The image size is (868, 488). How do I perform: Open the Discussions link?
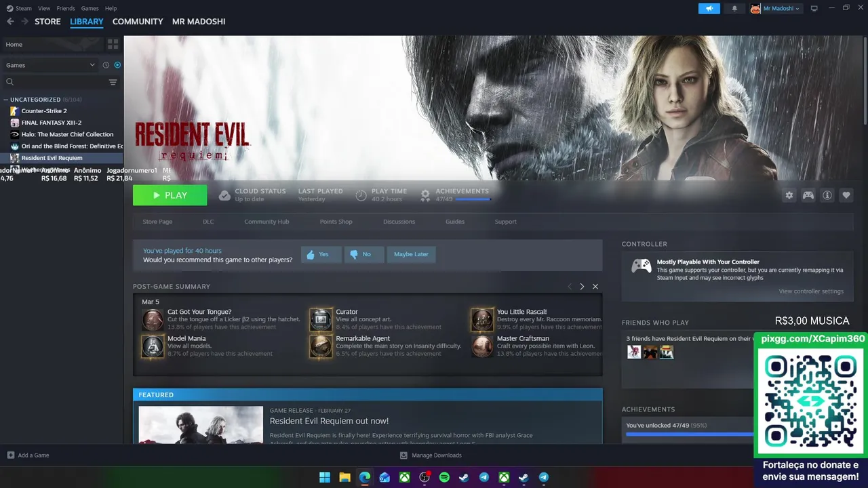tap(399, 222)
